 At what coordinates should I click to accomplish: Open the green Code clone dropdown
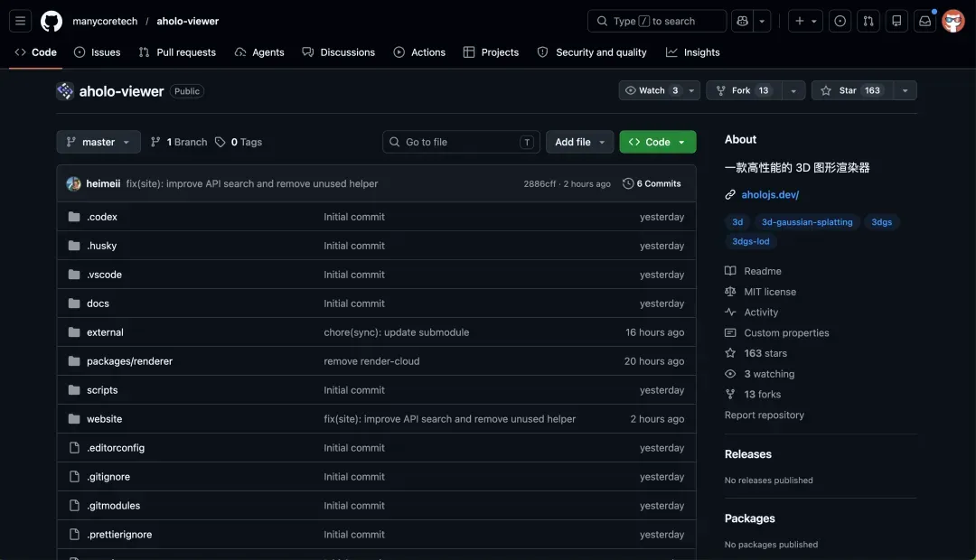pos(658,142)
